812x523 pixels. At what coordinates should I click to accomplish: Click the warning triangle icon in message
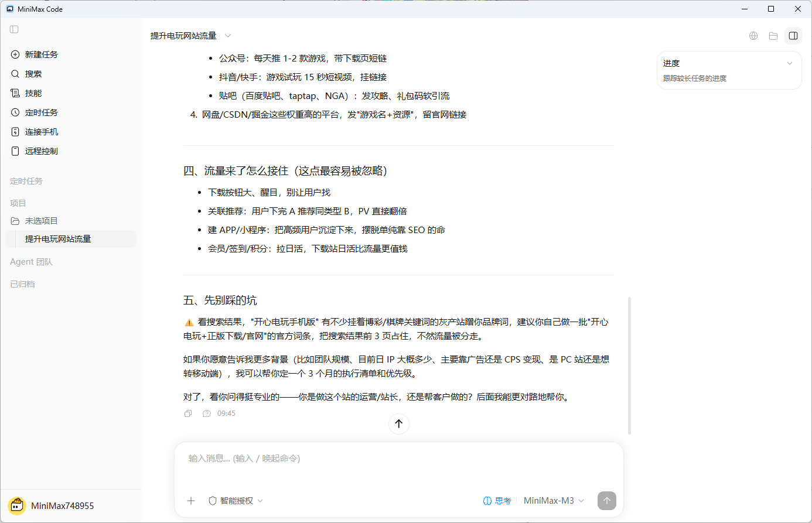[x=189, y=322]
